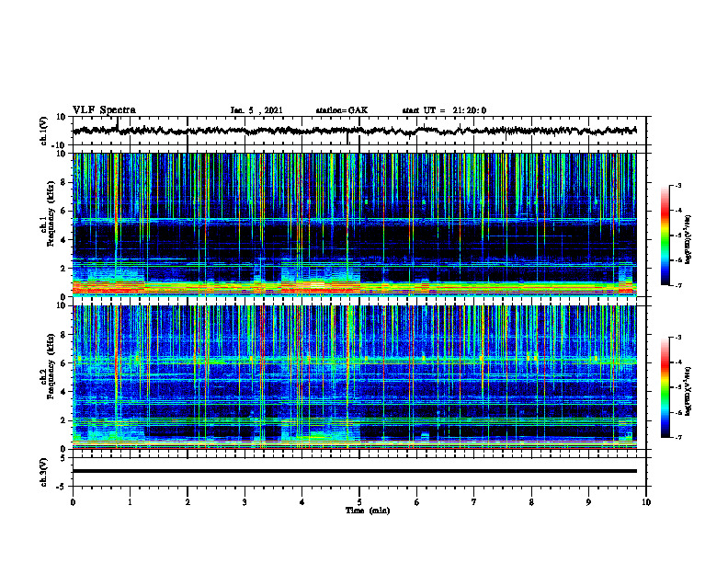728x563 pixels.
Task: Click time axis tick label "3"
Action: 245,502
